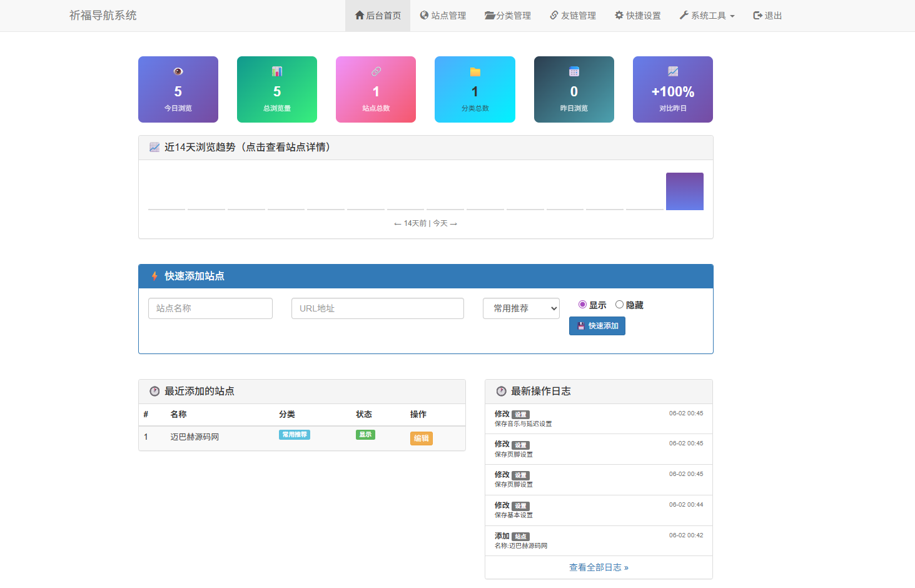Viewport: 915px width, 588px height.
Task: Open 快捷设置 menu item
Action: [638, 16]
